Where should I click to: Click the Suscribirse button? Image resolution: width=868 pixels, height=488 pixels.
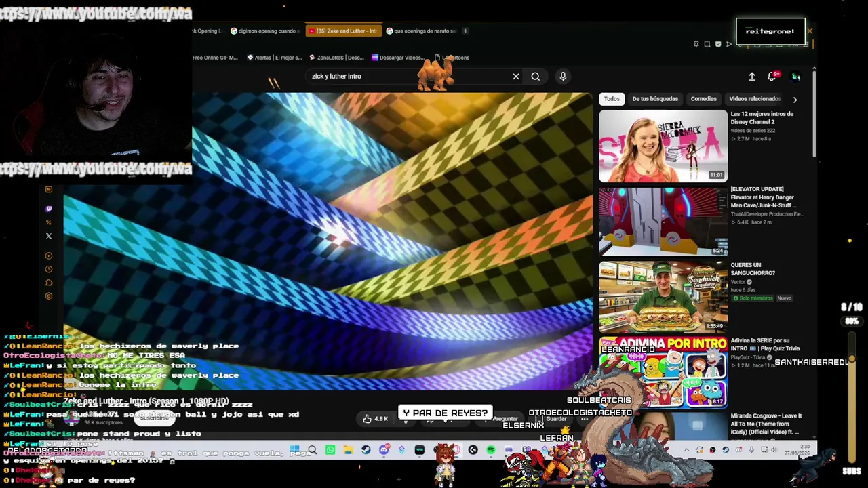(x=154, y=418)
